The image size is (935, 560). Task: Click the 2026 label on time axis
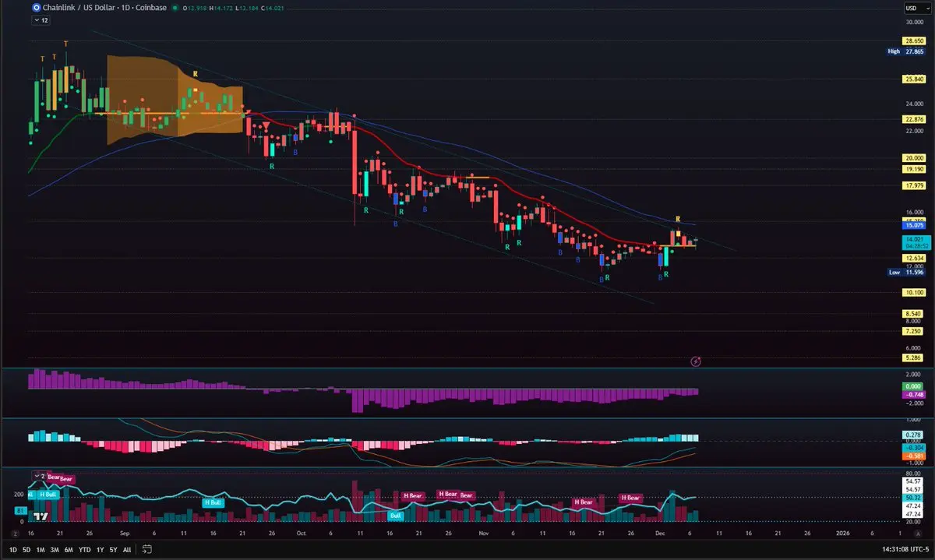[842, 534]
